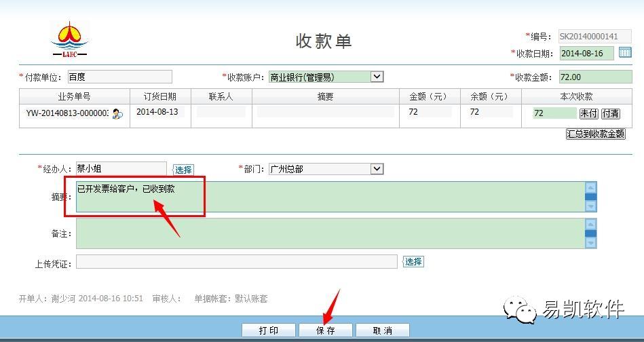
Task: Click 汇总到收款金额 summarize button
Action: coord(595,134)
